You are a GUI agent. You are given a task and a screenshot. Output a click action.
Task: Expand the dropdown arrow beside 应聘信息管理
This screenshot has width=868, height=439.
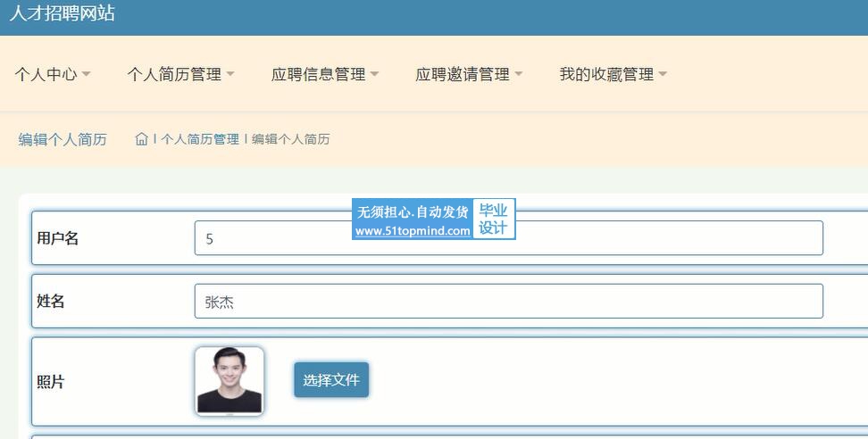374,73
